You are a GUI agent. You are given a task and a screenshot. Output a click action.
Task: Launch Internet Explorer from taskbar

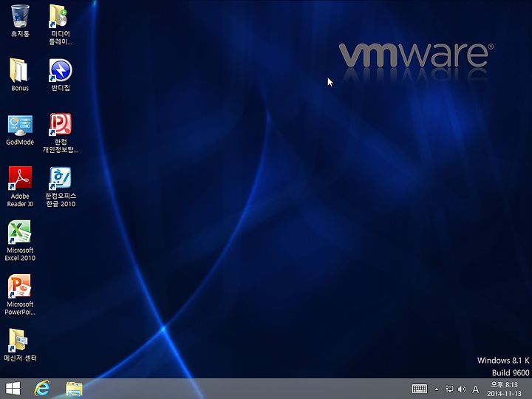point(42,389)
